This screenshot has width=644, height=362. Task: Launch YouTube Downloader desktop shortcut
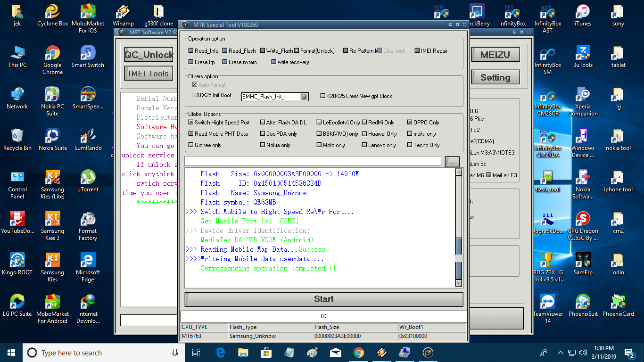(x=17, y=223)
